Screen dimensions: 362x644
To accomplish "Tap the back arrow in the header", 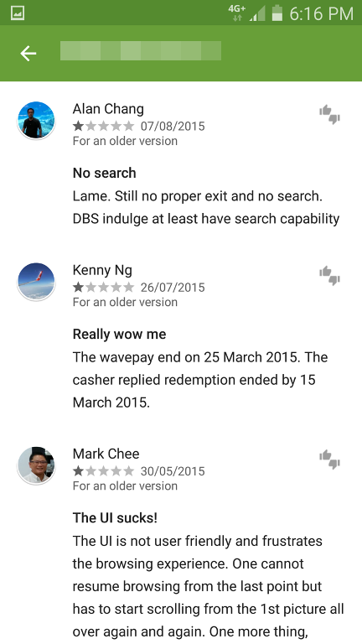I will [x=28, y=54].
